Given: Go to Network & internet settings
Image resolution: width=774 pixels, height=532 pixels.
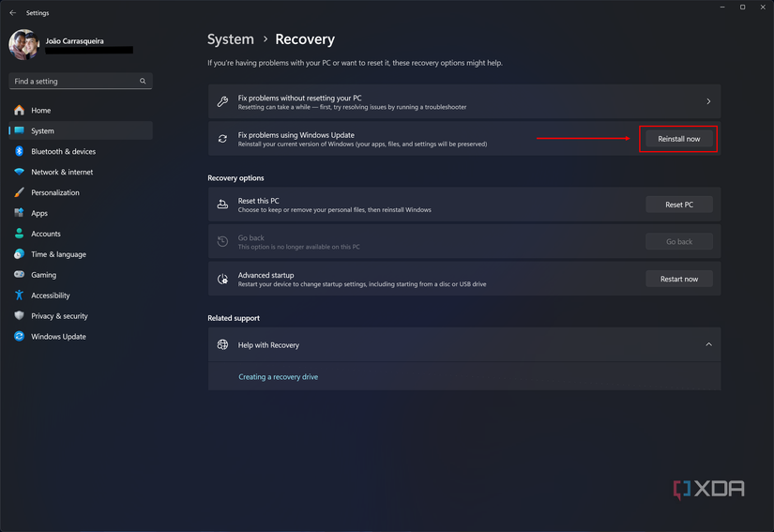Looking at the screenshot, I should click(81, 172).
